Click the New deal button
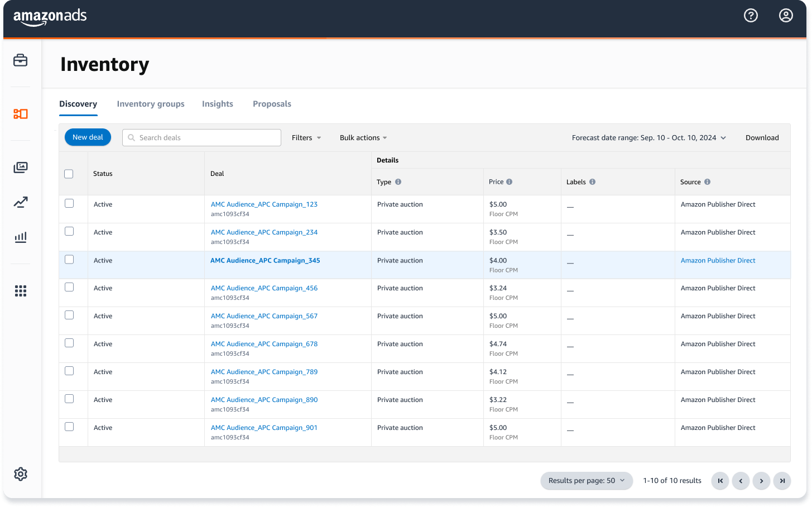 tap(88, 137)
